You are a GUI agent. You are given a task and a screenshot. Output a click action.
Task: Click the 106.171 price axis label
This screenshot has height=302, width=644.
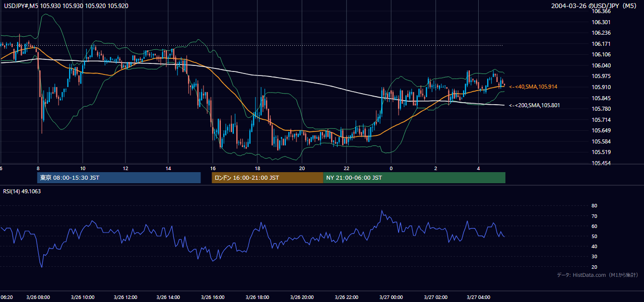(601, 44)
